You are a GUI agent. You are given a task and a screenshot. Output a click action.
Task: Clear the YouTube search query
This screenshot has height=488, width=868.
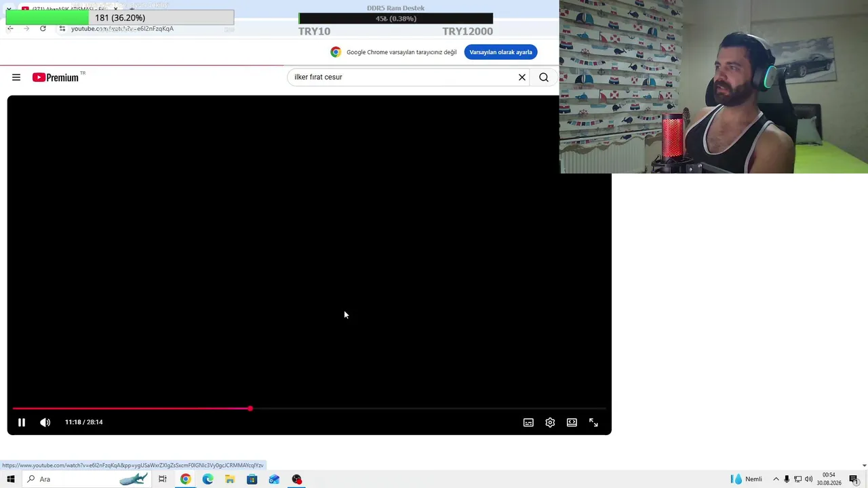point(522,77)
